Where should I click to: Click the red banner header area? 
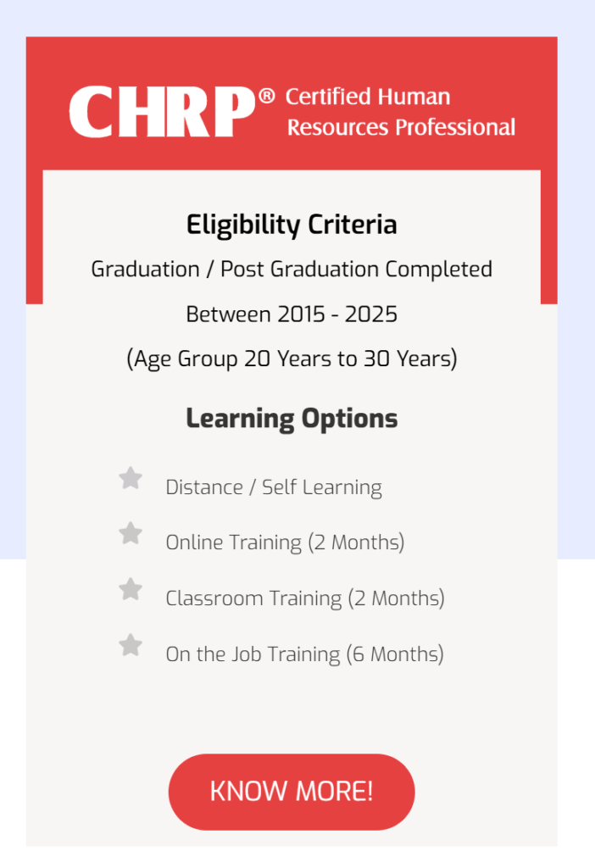click(292, 102)
